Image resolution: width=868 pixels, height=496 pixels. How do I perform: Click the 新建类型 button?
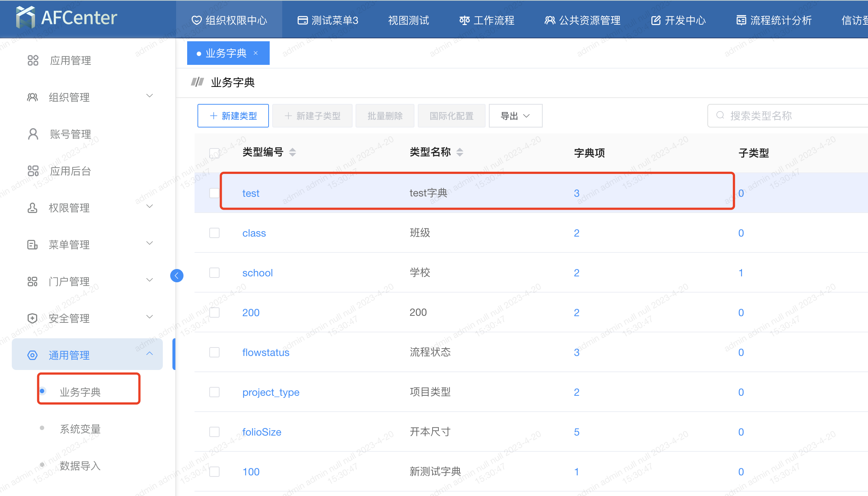click(x=233, y=116)
